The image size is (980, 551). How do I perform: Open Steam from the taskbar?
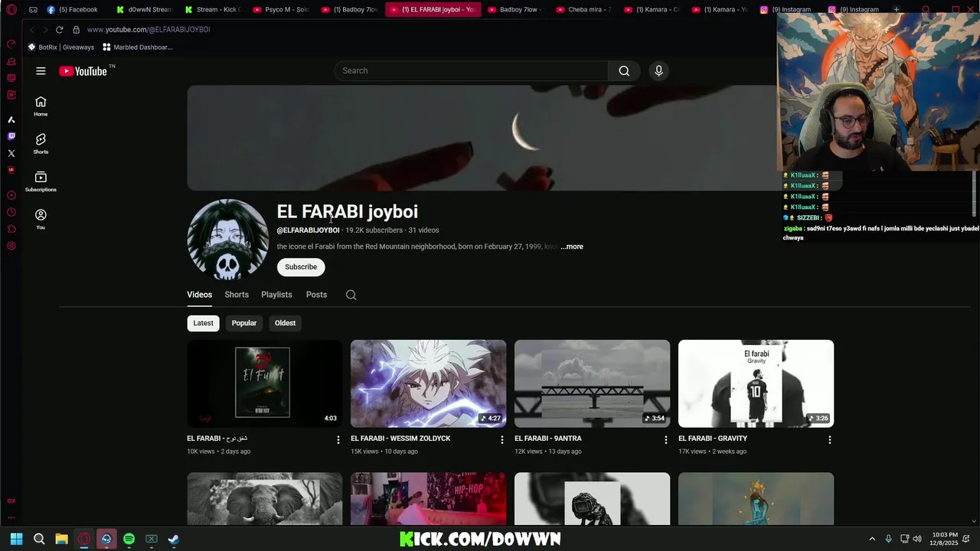(x=174, y=539)
